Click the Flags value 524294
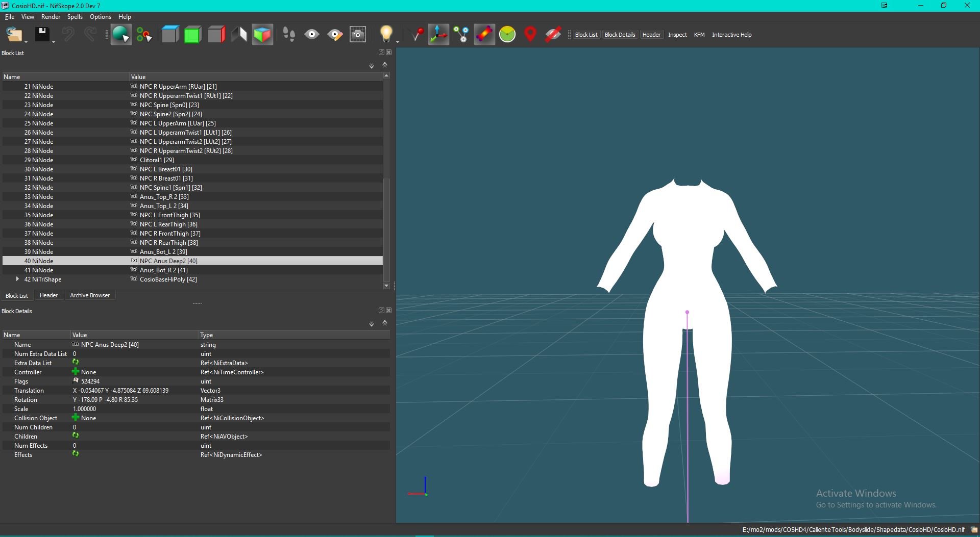 [x=90, y=381]
